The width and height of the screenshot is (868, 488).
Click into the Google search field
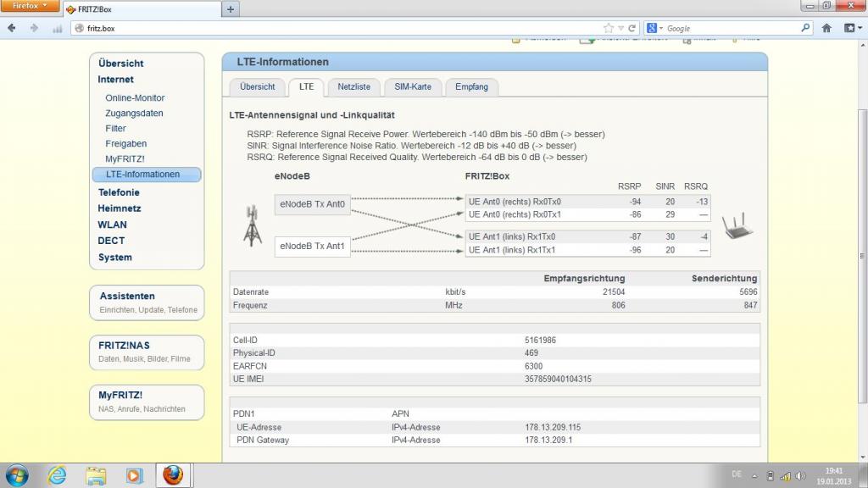point(731,28)
